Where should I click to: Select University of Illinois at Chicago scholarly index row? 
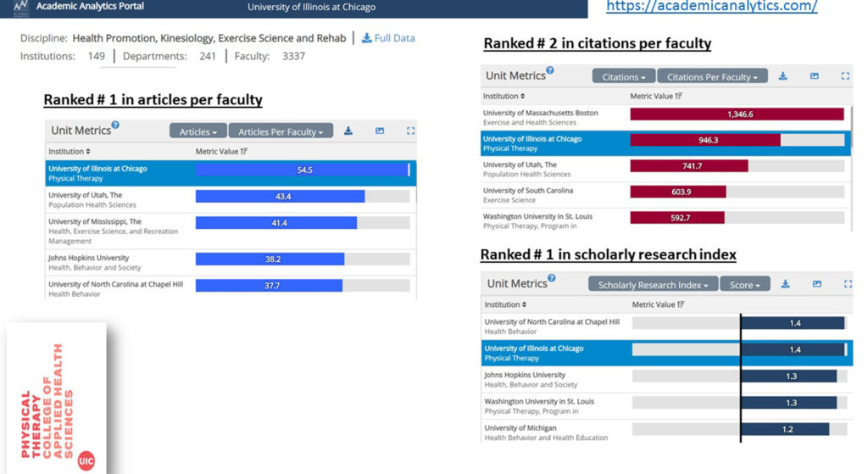(x=667, y=353)
